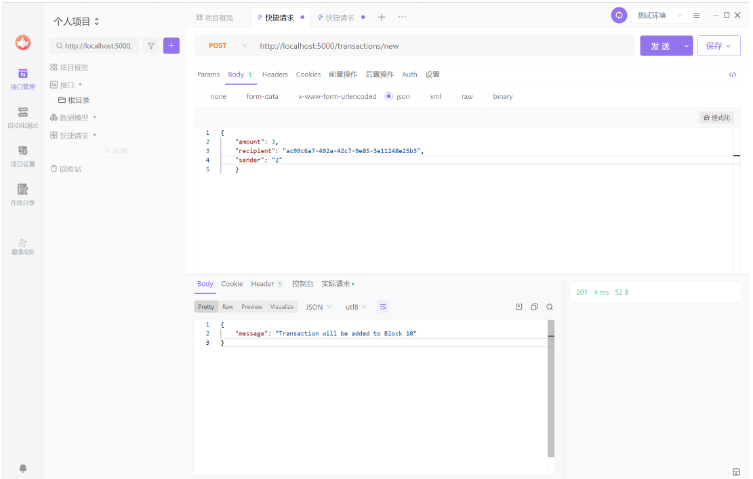Viewport: 753px width, 479px height.
Task: Click the request URL input field
Action: [x=444, y=46]
